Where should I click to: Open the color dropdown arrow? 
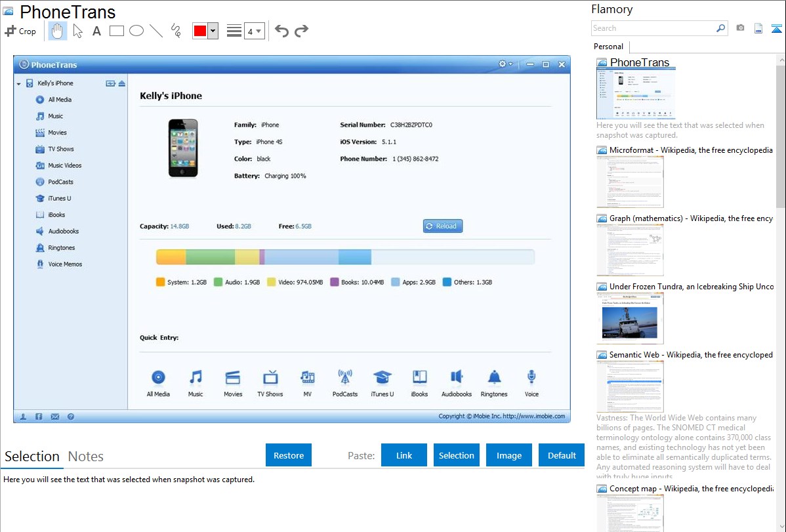pyautogui.click(x=213, y=31)
